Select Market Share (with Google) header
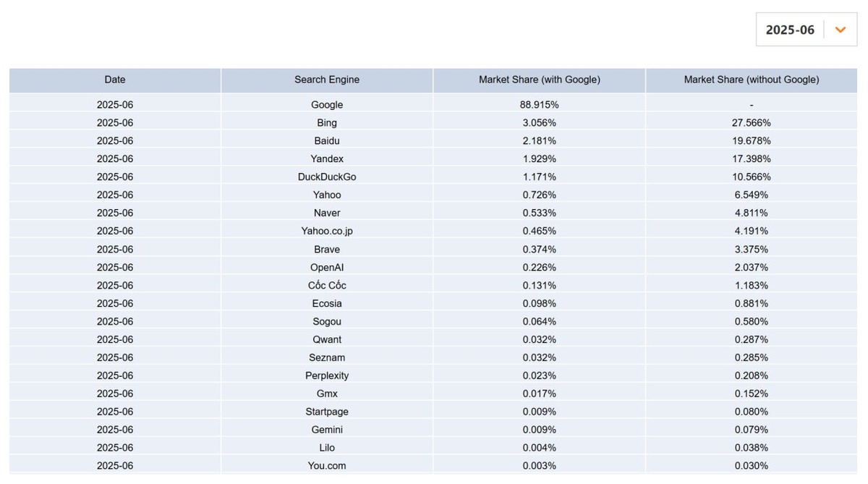The width and height of the screenshot is (868, 484). [x=539, y=80]
